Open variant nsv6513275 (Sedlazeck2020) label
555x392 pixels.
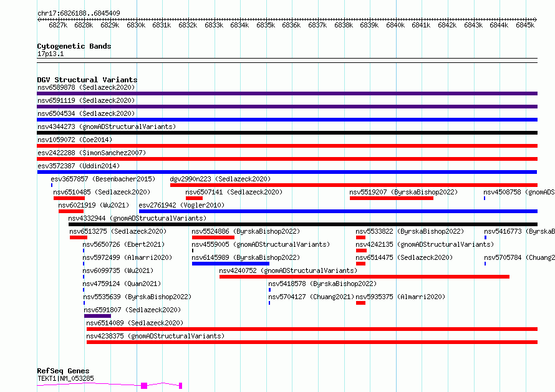[118, 231]
